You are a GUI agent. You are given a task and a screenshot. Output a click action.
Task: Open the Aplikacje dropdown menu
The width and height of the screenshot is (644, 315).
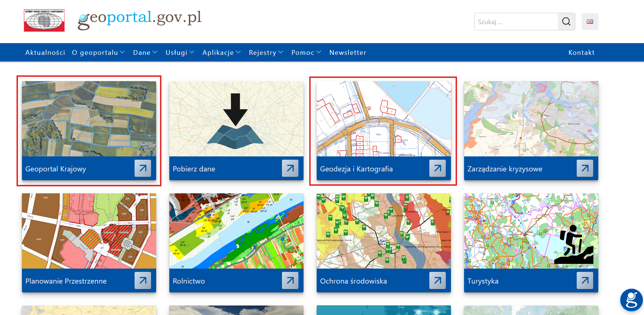[x=221, y=53]
